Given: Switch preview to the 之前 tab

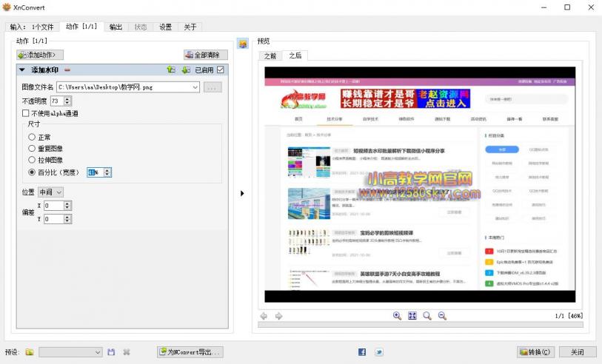Looking at the screenshot, I should pos(270,56).
